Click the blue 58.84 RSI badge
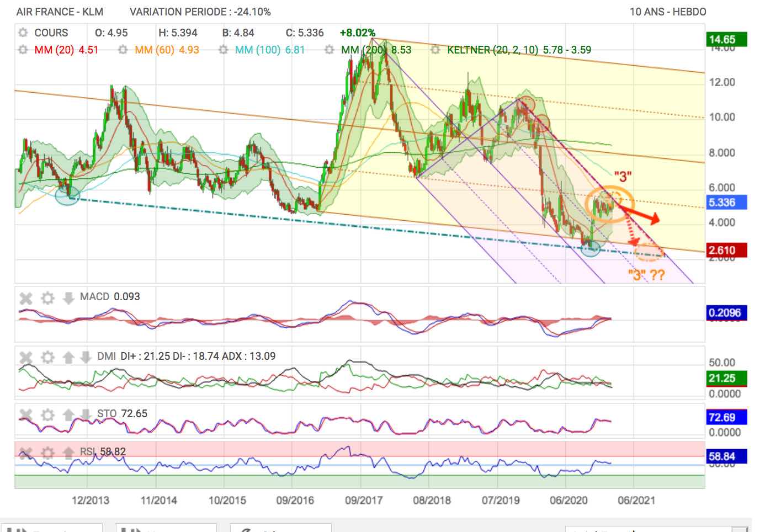Screen dimensions: 765x532 pos(726,456)
